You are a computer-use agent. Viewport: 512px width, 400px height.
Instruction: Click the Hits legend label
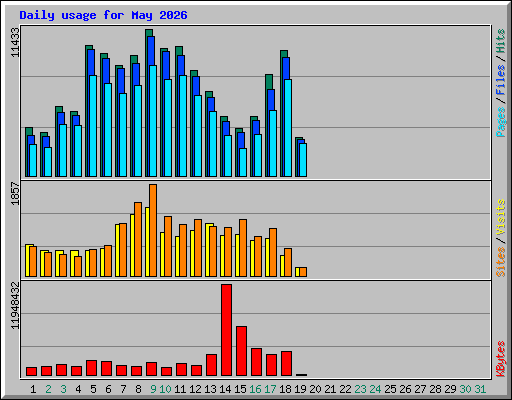500,41
